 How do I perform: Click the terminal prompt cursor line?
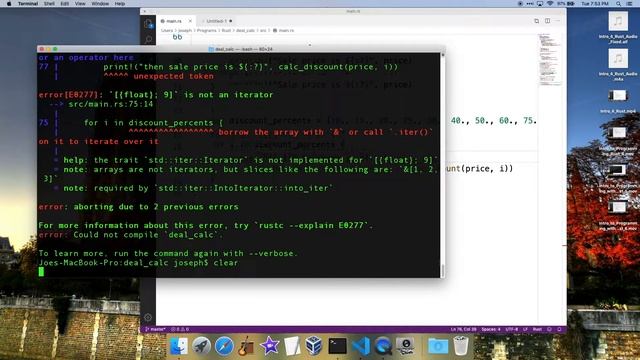coord(41,272)
